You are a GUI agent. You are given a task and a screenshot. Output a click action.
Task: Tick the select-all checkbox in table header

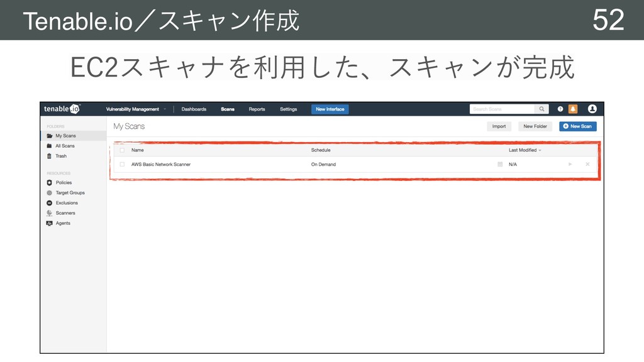point(122,150)
